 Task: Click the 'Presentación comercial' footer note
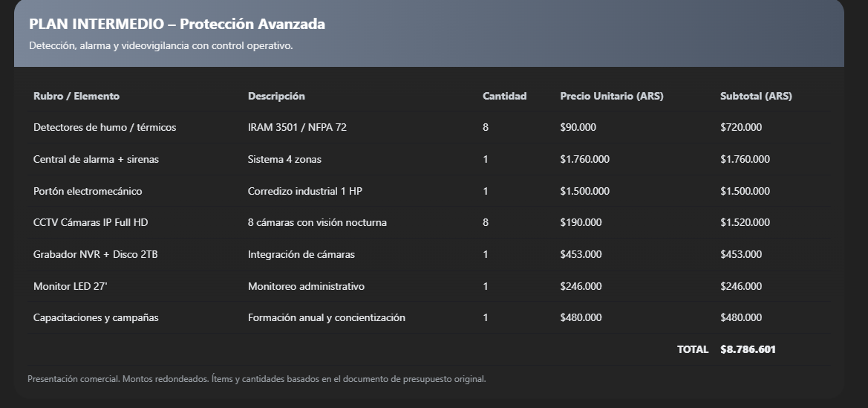pos(256,379)
